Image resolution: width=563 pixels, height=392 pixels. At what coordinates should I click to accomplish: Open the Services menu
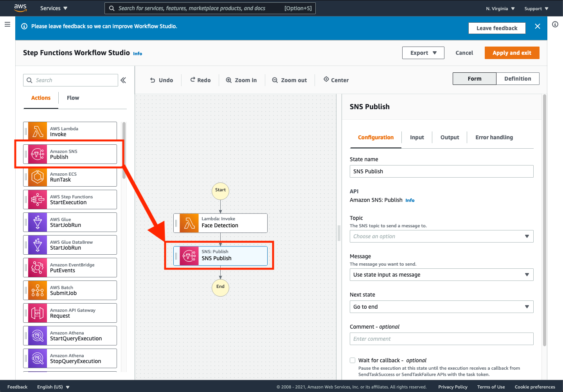pos(54,8)
